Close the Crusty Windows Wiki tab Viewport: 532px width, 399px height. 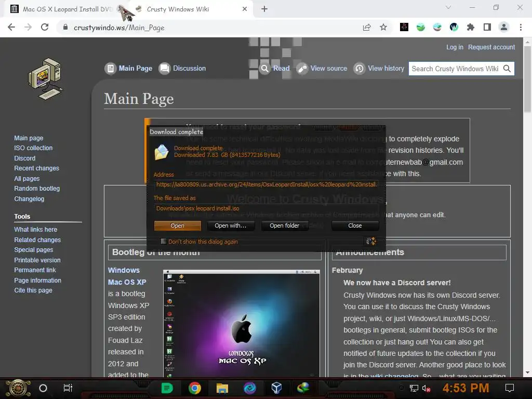click(x=245, y=9)
